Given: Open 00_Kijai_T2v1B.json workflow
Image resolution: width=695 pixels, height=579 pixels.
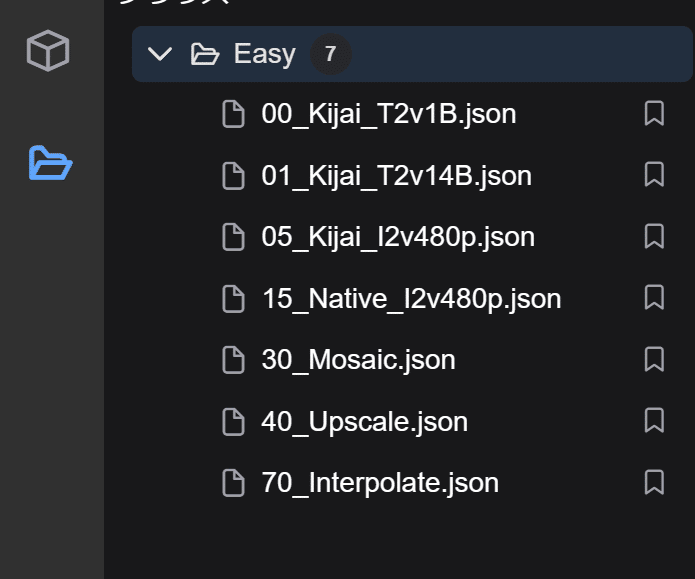Looking at the screenshot, I should point(388,114).
